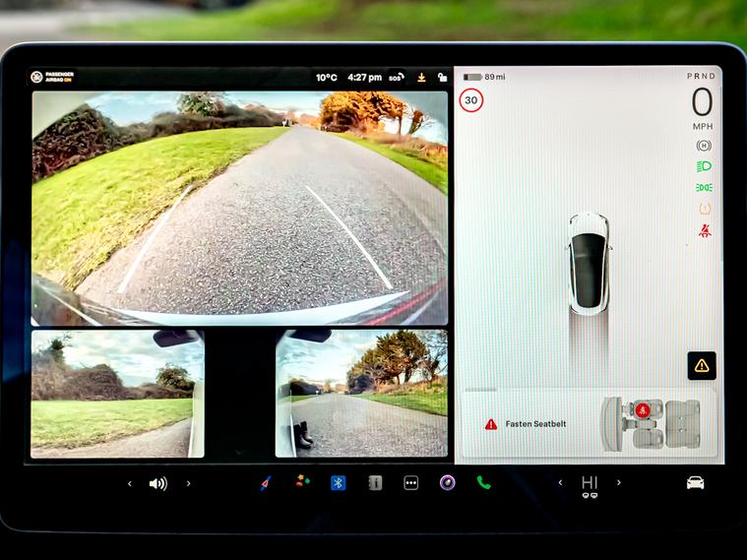Raise cabin temperature with the right chevron
This screenshot has height=560, width=747.
pyautogui.click(x=618, y=482)
